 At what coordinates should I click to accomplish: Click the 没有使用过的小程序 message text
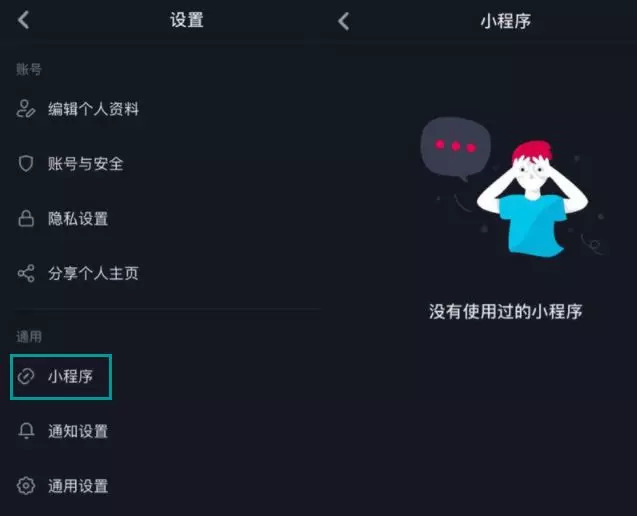point(506,312)
